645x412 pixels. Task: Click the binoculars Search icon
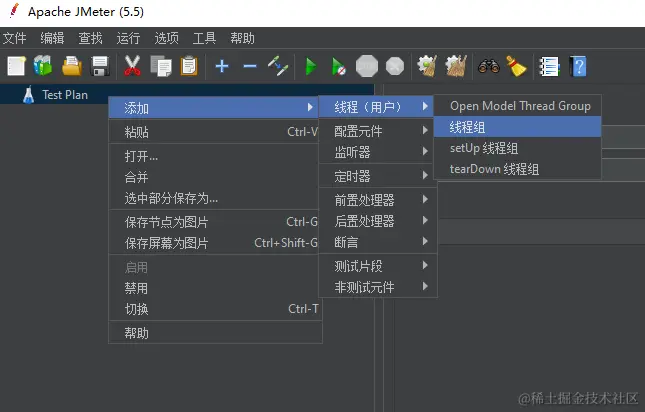pos(489,66)
